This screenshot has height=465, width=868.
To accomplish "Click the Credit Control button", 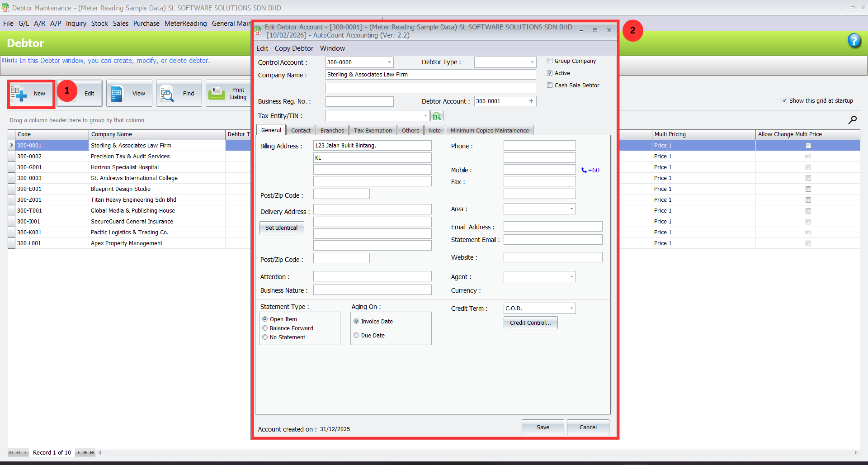I will point(530,323).
